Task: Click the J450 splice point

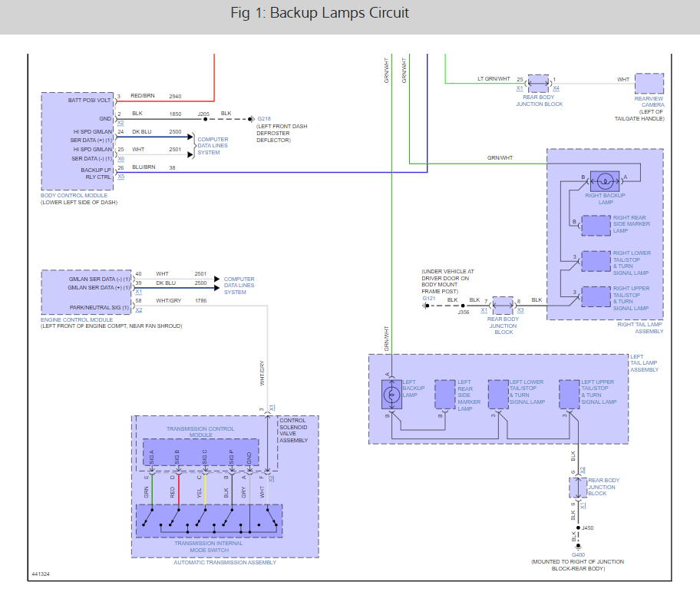Action: click(578, 528)
